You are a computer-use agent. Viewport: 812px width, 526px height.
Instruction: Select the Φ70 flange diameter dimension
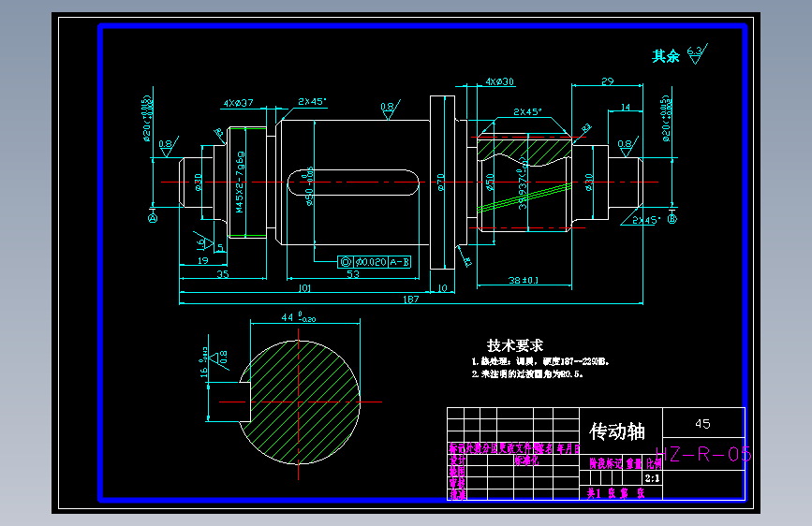[441, 183]
